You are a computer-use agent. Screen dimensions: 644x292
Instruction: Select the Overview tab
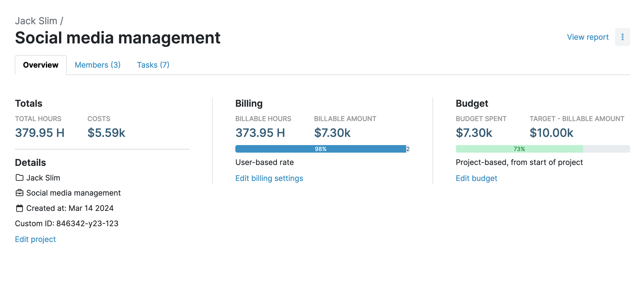click(41, 65)
